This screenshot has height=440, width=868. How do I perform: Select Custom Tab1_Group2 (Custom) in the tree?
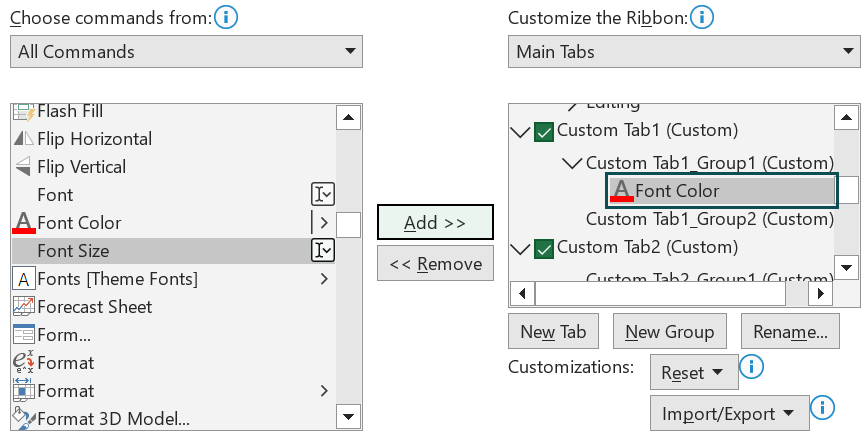(x=710, y=219)
